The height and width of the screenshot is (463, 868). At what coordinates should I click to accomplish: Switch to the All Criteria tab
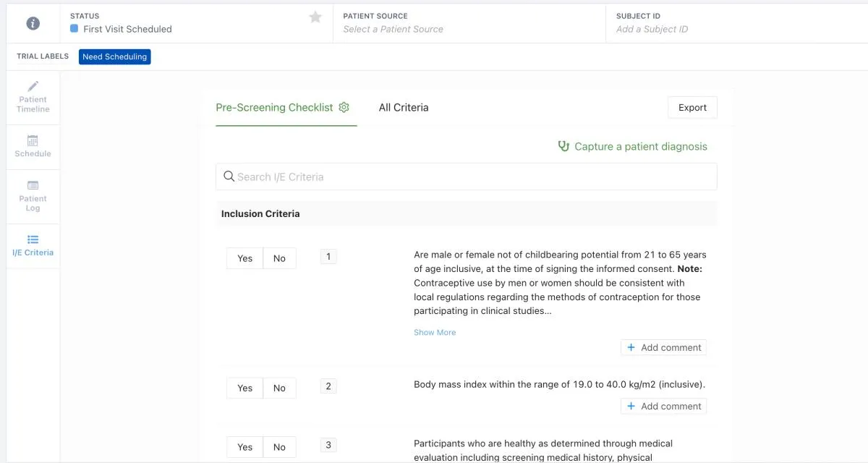coord(403,107)
